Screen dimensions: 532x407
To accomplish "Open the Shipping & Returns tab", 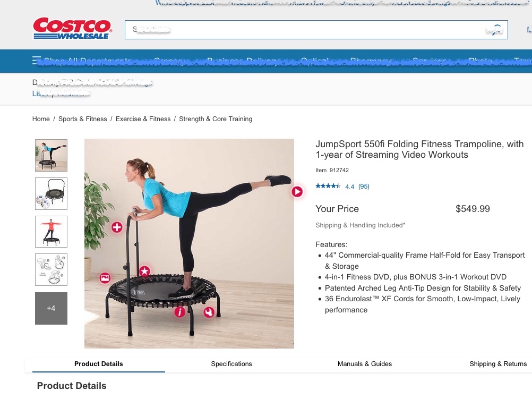I will click(498, 364).
